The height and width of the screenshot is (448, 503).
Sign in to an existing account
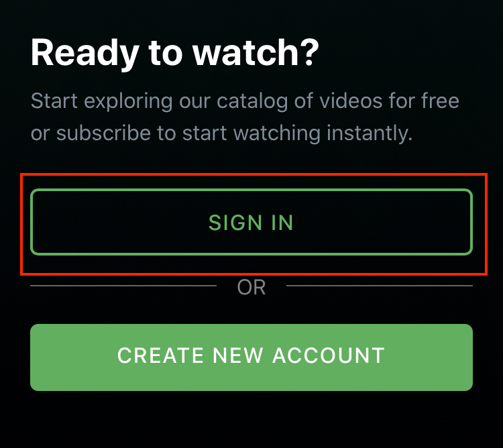coord(251,222)
